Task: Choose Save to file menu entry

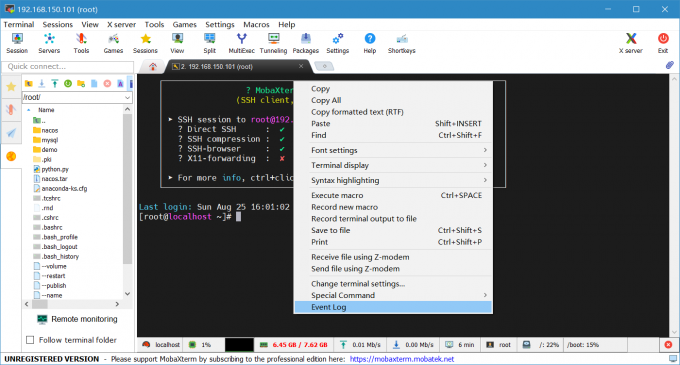Action: pos(393,230)
